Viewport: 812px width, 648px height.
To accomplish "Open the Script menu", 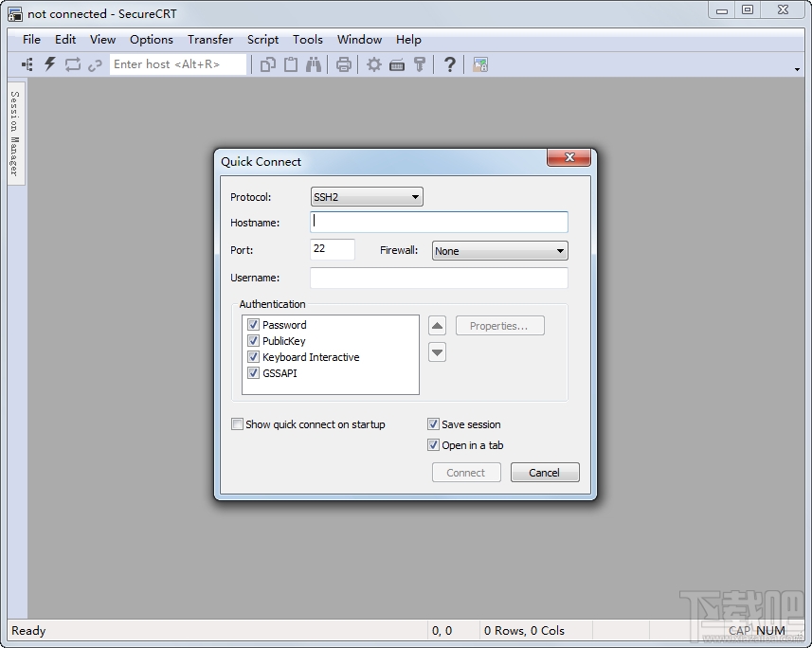I will [x=262, y=40].
